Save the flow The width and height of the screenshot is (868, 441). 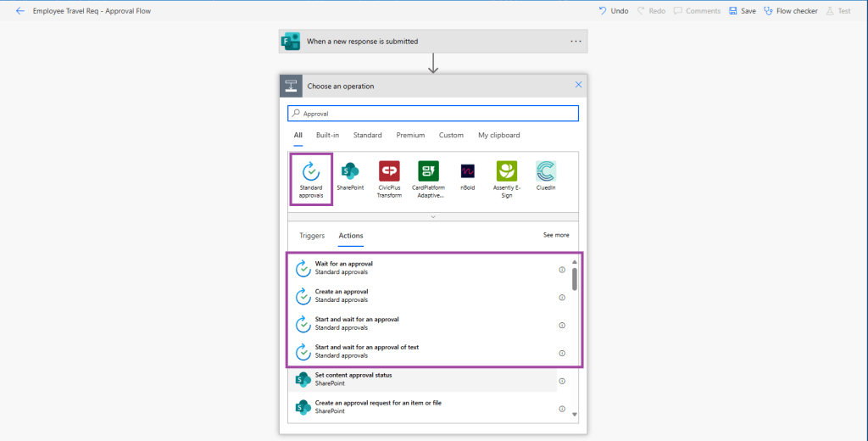[743, 11]
